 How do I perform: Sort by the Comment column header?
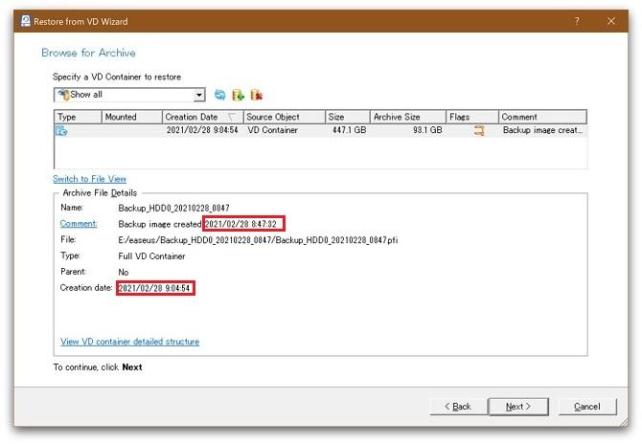coord(543,117)
